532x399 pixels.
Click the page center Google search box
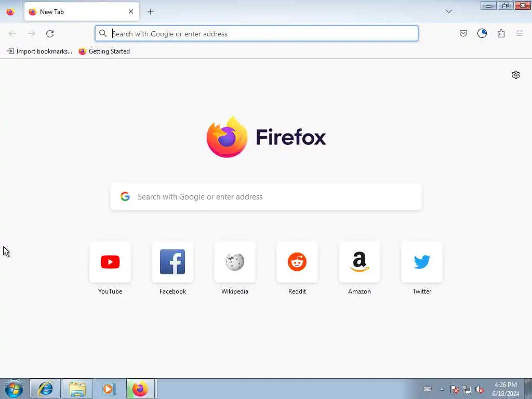[x=266, y=197]
